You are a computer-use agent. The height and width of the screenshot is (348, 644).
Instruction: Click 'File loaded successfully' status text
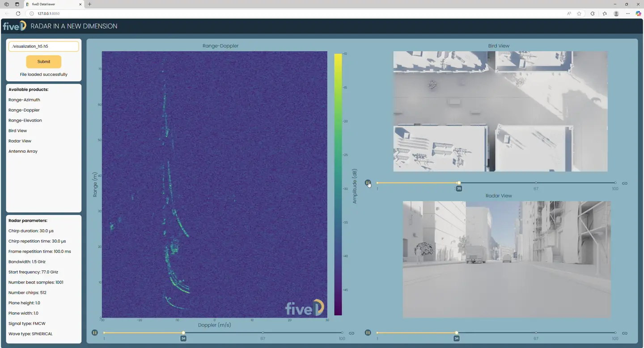point(44,75)
